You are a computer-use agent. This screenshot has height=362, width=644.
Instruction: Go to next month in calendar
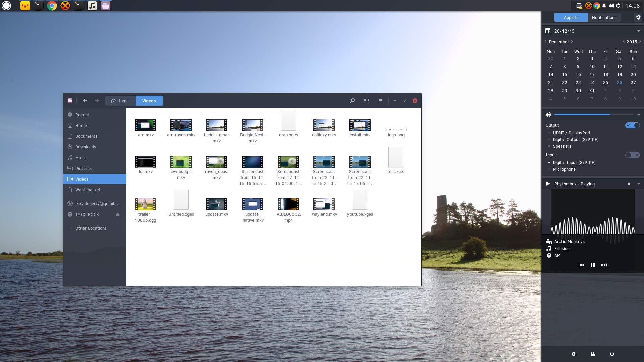[572, 42]
